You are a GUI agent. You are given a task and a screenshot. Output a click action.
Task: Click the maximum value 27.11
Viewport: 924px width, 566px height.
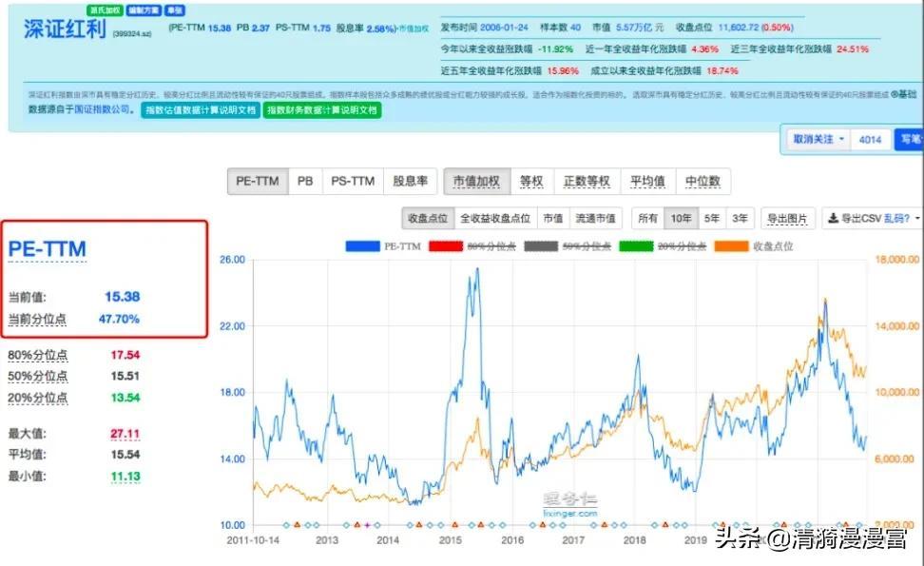pyautogui.click(x=125, y=434)
